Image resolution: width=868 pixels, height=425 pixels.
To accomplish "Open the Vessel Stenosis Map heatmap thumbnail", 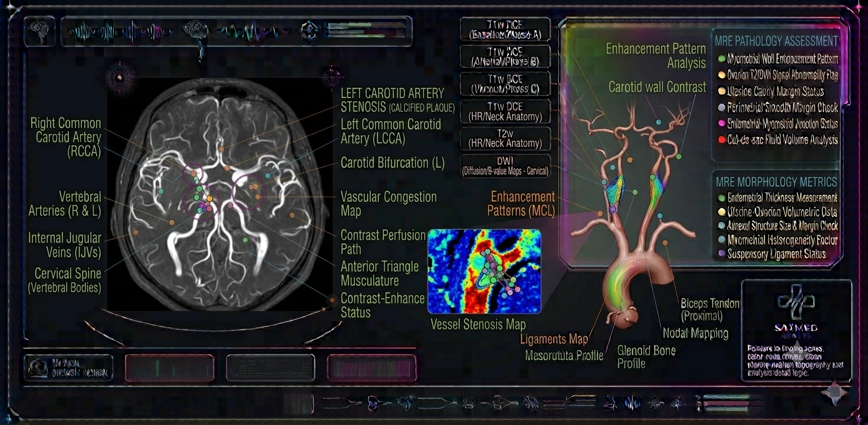I will [x=484, y=271].
